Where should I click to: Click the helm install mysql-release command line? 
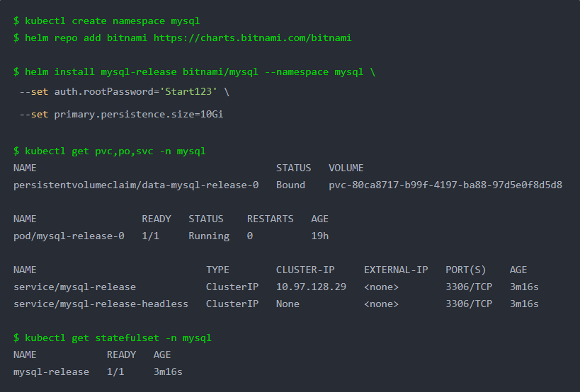200,72
